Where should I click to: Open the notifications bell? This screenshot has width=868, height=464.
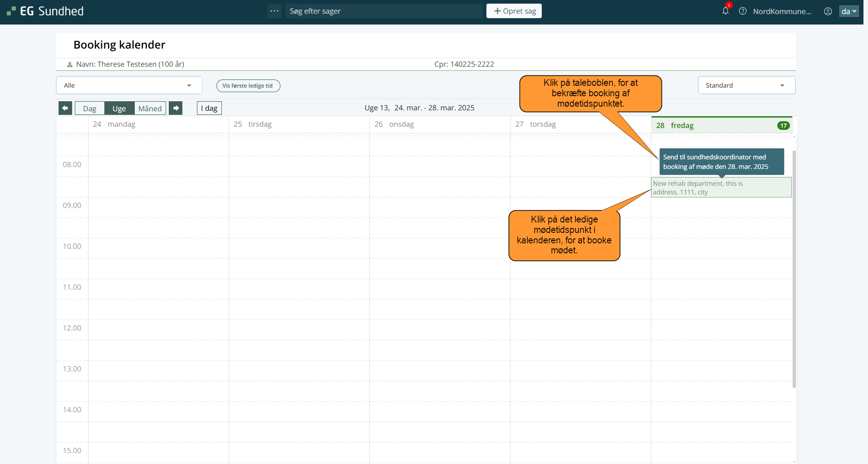tap(725, 11)
